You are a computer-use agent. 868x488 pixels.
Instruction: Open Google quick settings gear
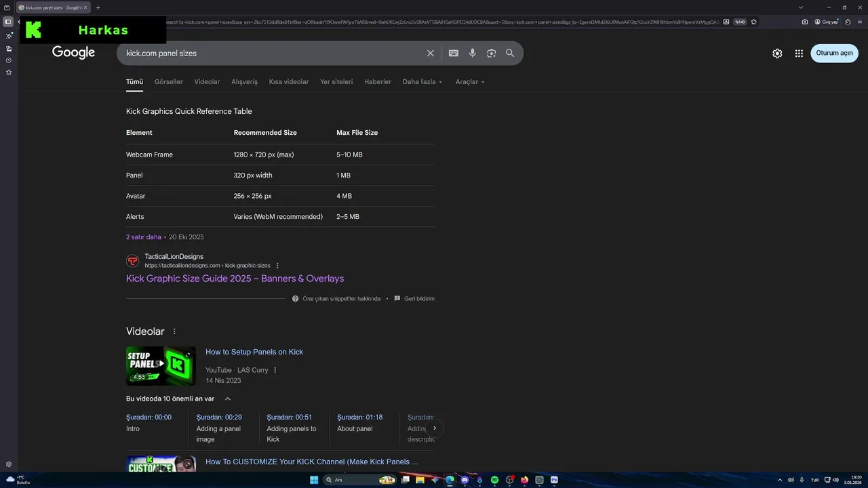pyautogui.click(x=777, y=54)
